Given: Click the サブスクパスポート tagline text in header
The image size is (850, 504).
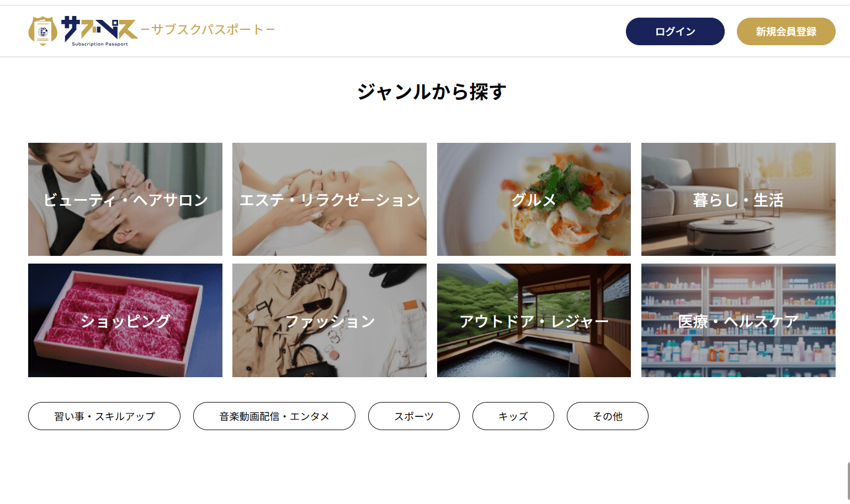Looking at the screenshot, I should pos(208,29).
